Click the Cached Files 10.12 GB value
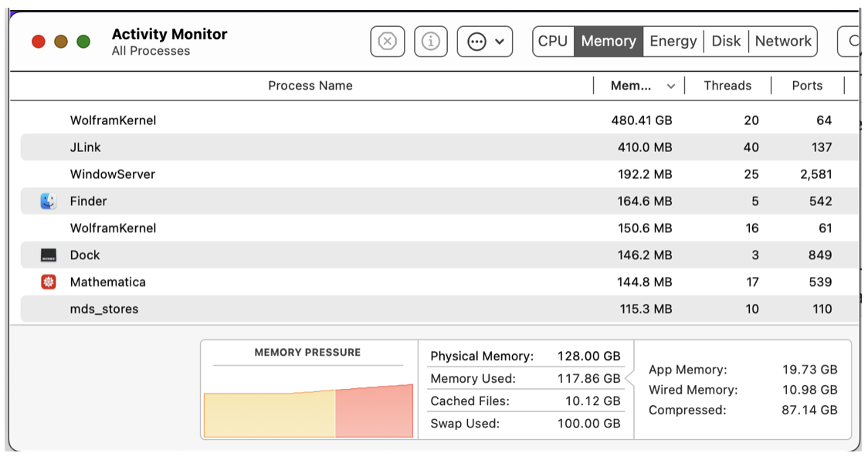The image size is (868, 463). coord(593,401)
